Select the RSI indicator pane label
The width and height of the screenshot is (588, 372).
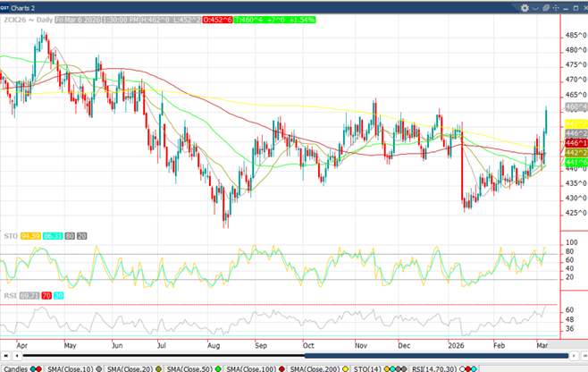point(10,294)
